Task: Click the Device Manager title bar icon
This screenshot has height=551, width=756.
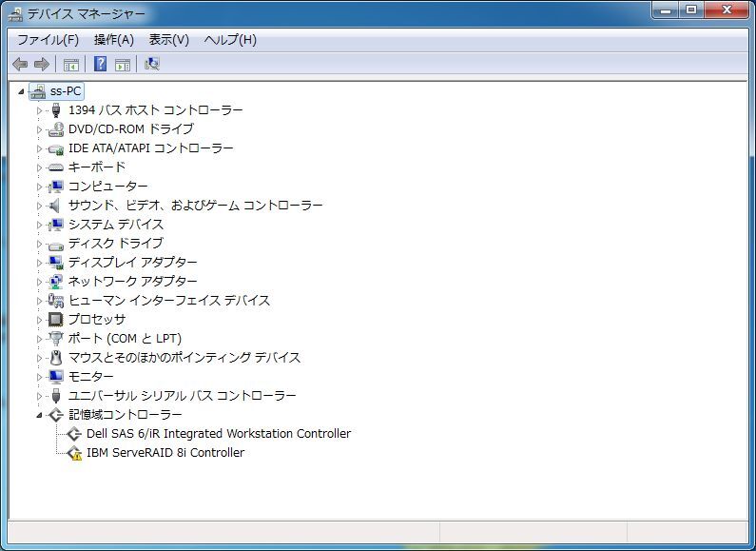Action: (15, 14)
